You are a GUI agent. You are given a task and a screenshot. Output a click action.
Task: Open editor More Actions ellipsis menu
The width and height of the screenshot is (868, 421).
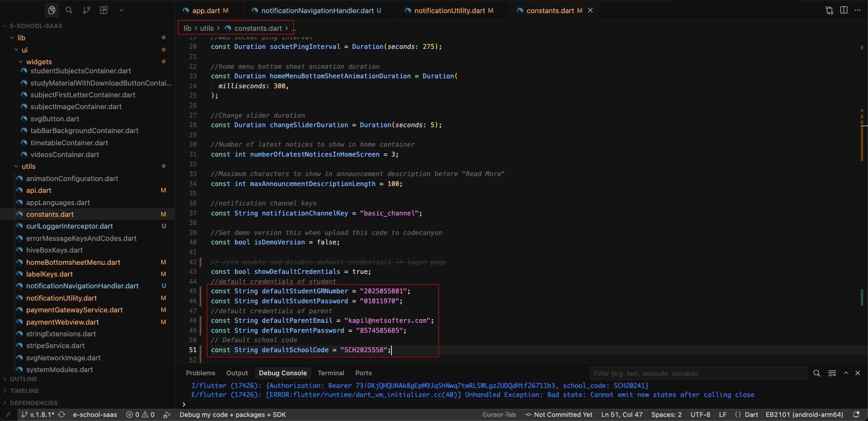click(x=858, y=10)
